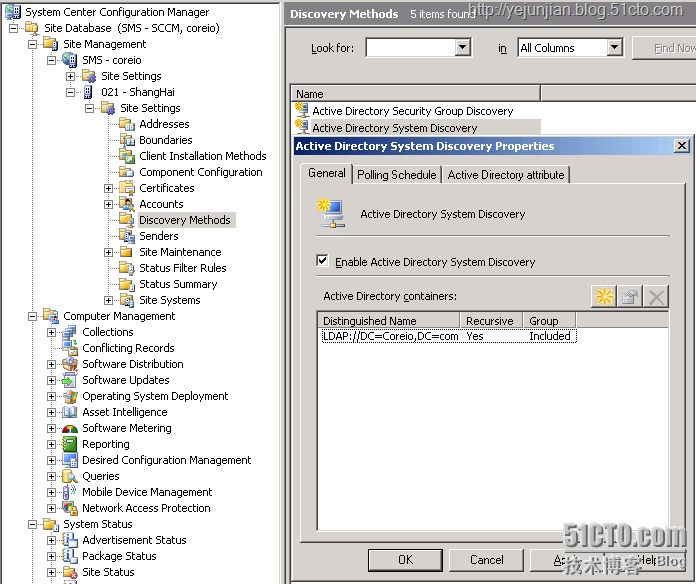Click OK in the properties dialog
Image resolution: width=696 pixels, height=584 pixels.
coord(405,560)
